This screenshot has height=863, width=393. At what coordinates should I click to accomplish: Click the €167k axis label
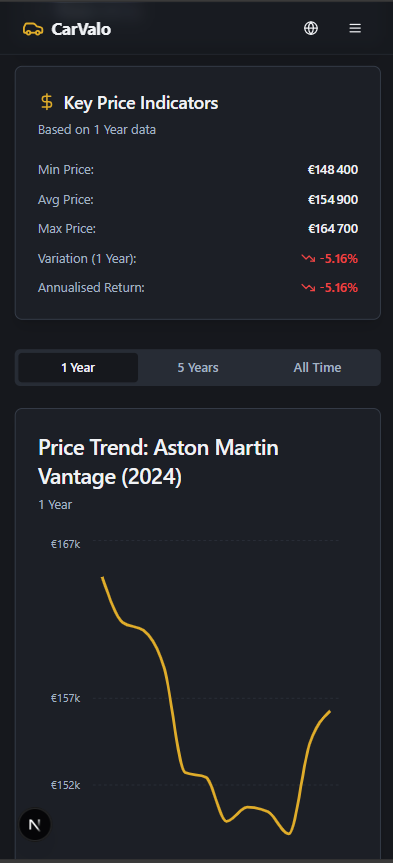66,544
